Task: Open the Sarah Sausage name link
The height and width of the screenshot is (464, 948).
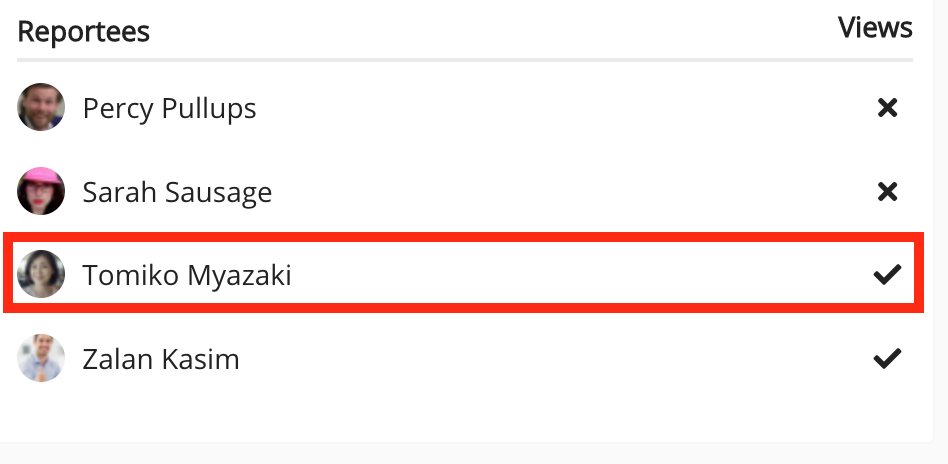Action: 177,192
